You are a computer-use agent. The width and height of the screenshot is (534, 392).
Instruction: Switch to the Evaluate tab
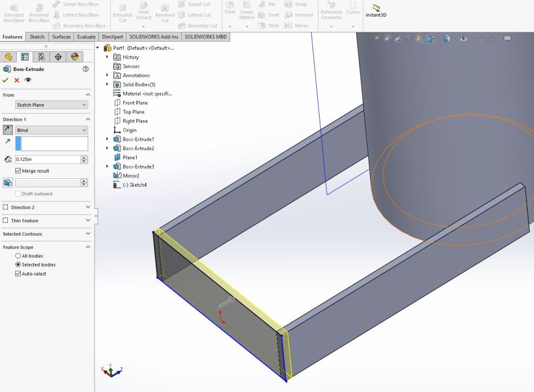[86, 37]
